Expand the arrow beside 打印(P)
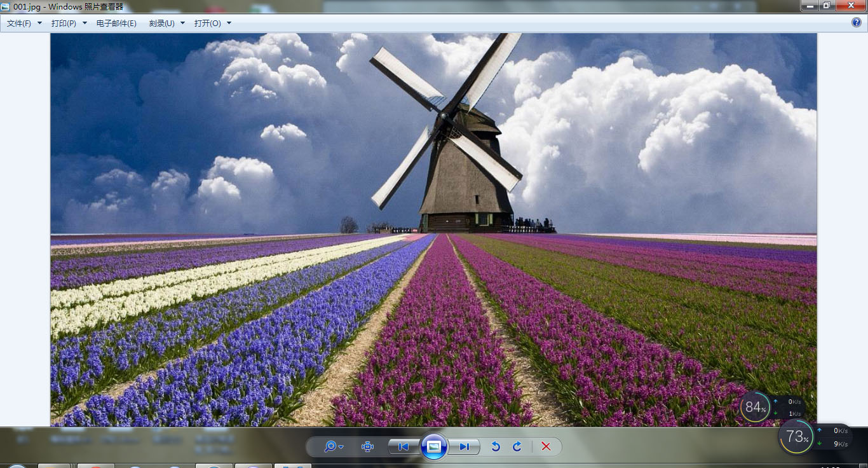Screen dimensions: 868x468 (85, 24)
